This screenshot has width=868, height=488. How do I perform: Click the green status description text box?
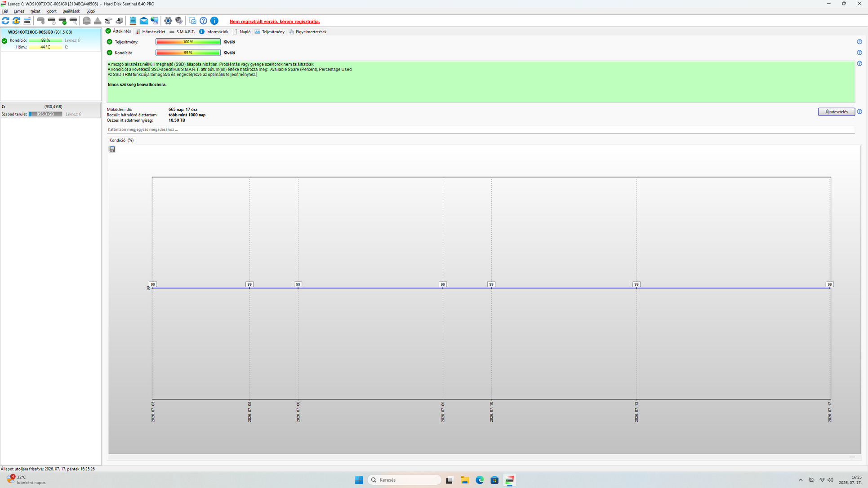click(481, 82)
